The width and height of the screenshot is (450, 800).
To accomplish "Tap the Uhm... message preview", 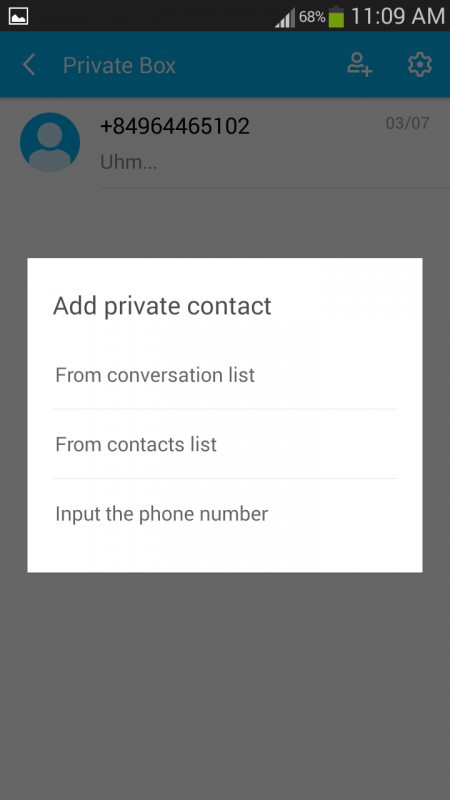I will click(129, 162).
